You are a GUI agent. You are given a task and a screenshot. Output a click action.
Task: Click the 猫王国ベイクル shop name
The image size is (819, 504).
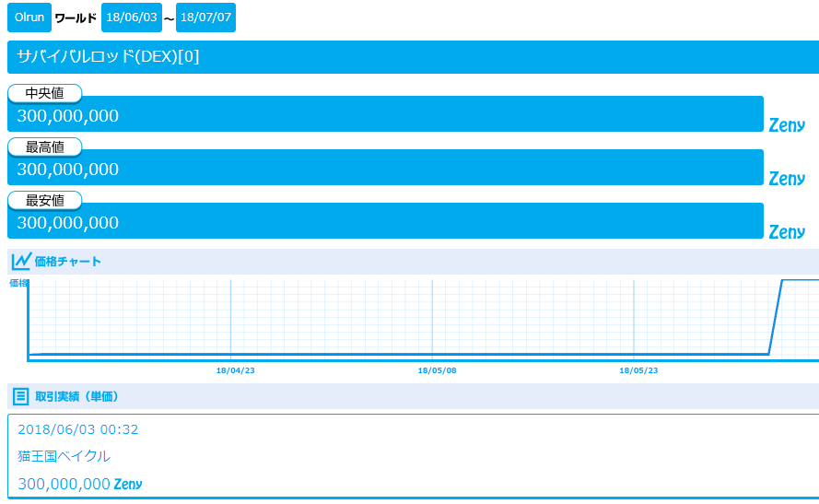click(x=64, y=456)
